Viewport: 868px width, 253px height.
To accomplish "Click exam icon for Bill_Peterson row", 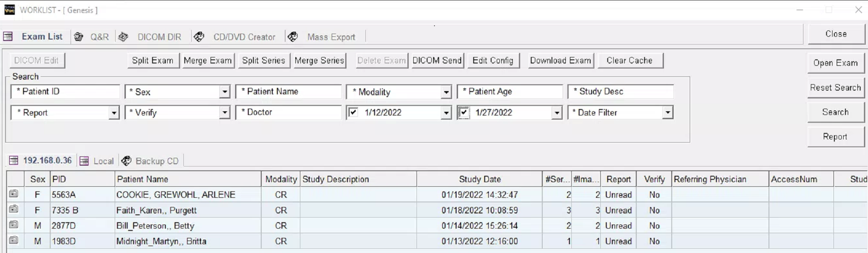I will pyautogui.click(x=14, y=225).
